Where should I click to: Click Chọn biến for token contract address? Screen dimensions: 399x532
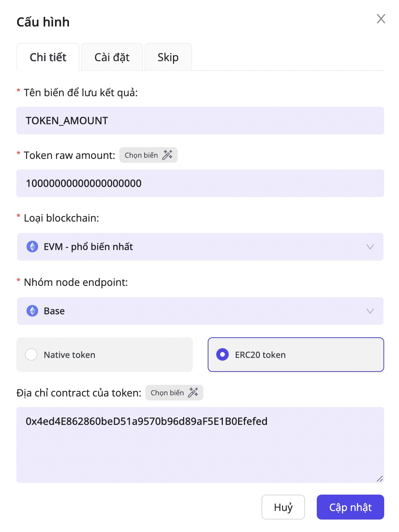(168, 393)
